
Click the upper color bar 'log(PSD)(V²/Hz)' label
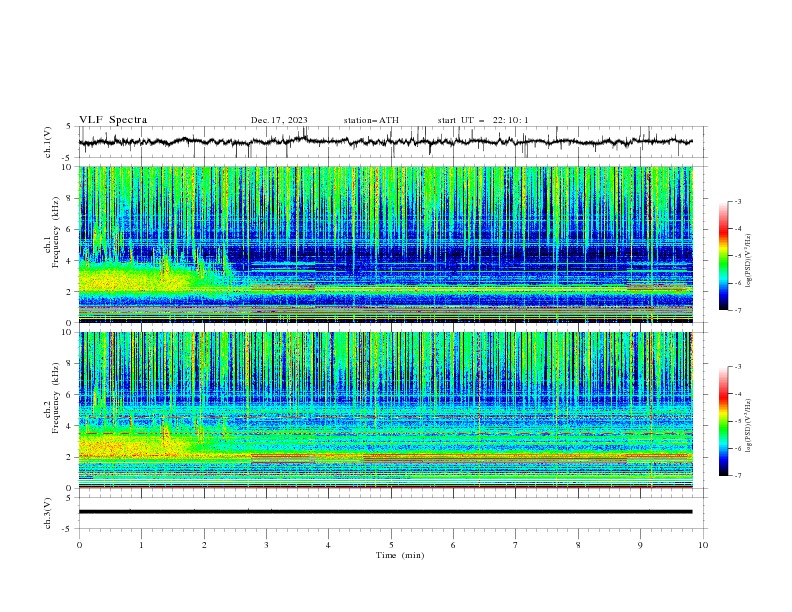748,261
